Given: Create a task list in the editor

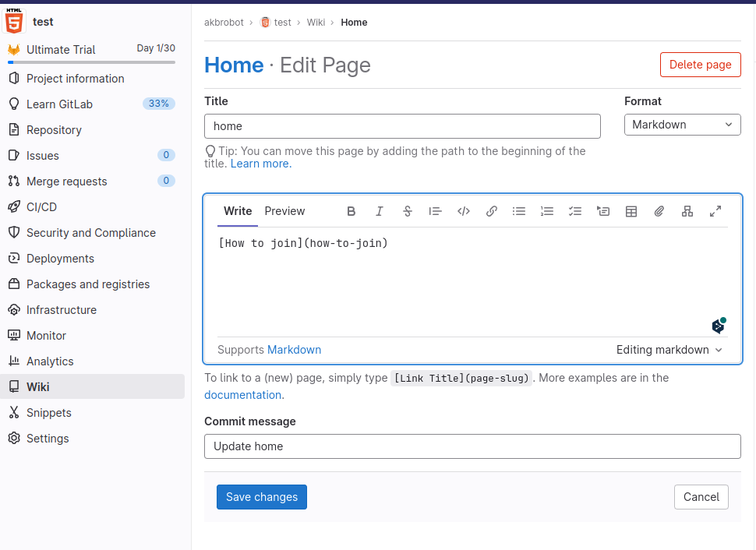Looking at the screenshot, I should point(575,211).
